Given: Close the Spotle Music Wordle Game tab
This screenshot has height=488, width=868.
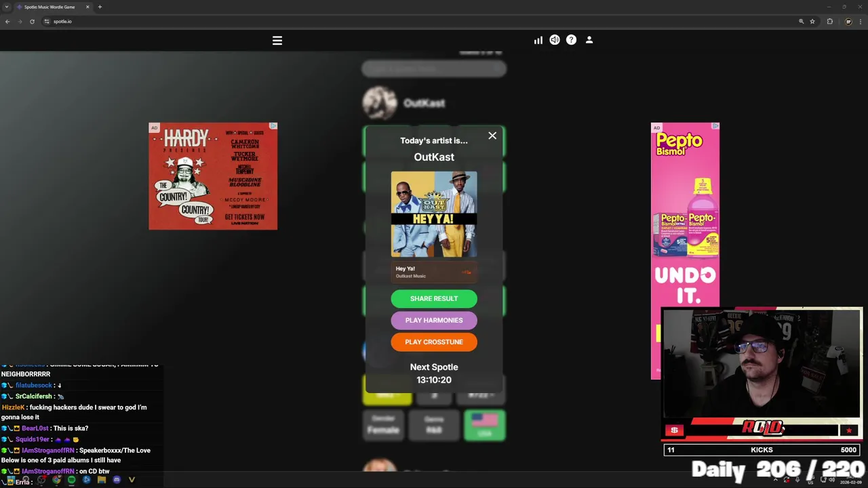Looking at the screenshot, I should (x=87, y=7).
